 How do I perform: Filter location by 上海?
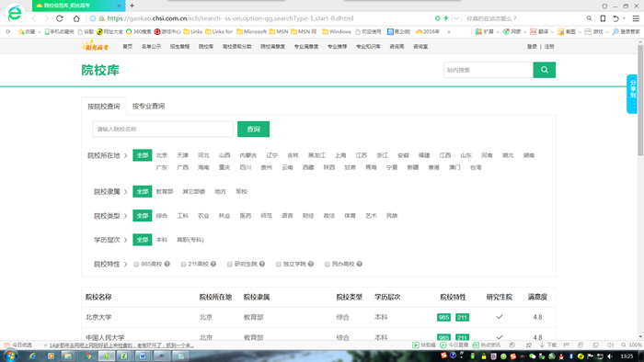point(340,155)
